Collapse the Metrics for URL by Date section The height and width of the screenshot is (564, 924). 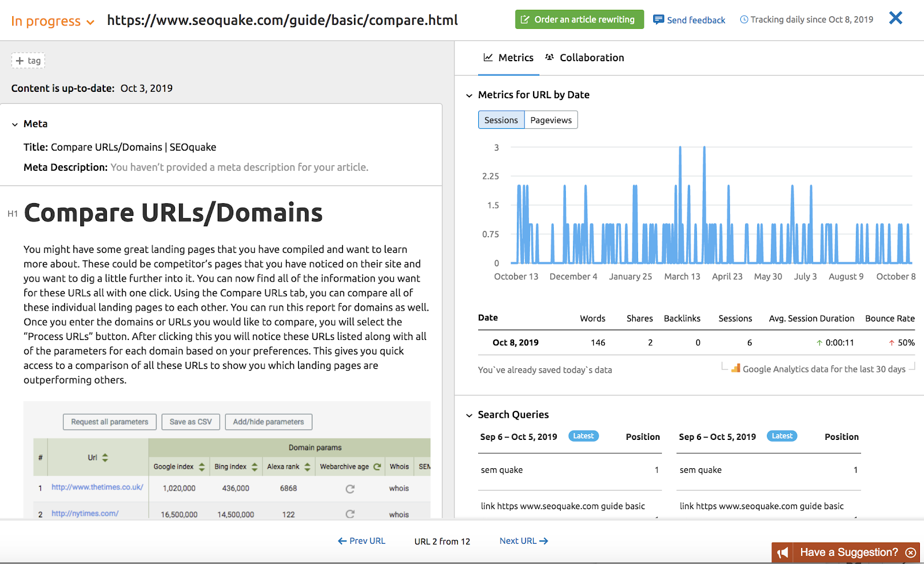point(469,95)
